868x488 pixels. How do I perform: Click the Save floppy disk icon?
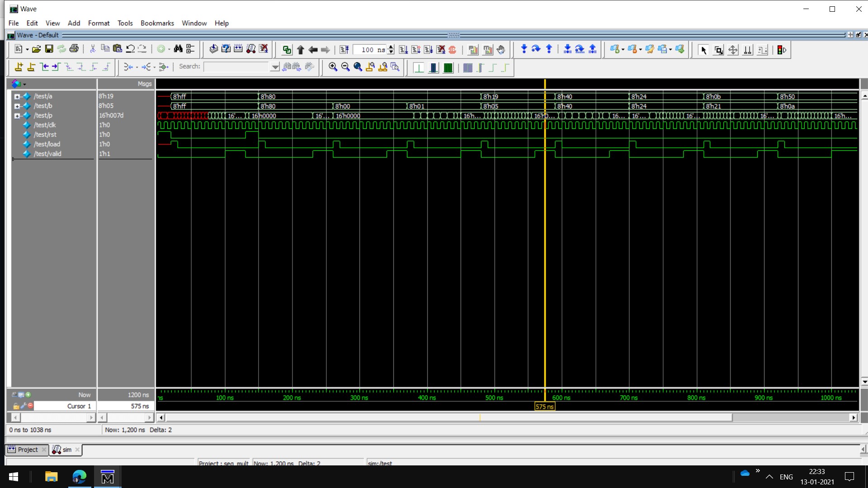pos(49,49)
